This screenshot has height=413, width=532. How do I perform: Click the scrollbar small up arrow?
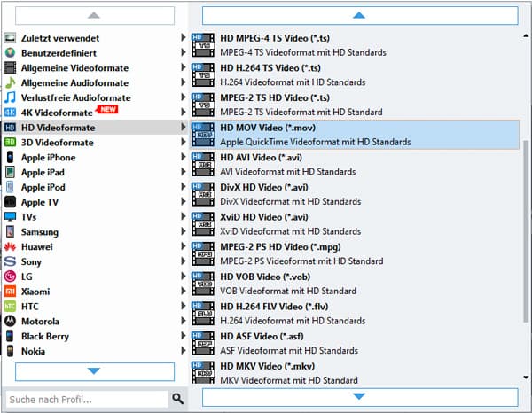click(526, 35)
